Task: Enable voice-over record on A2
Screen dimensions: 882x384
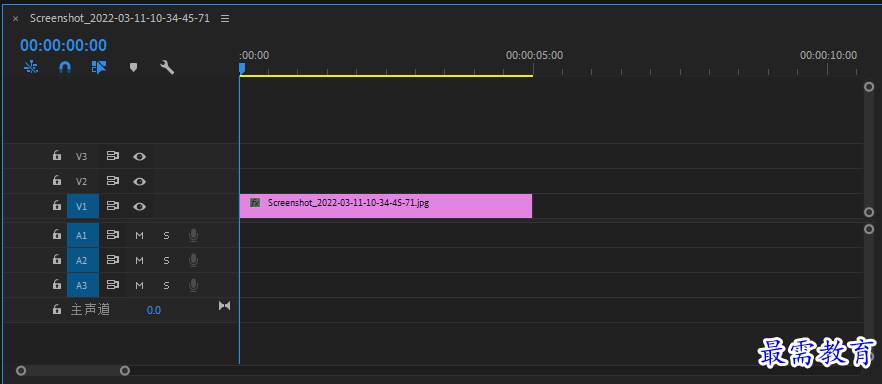Action: click(x=194, y=260)
